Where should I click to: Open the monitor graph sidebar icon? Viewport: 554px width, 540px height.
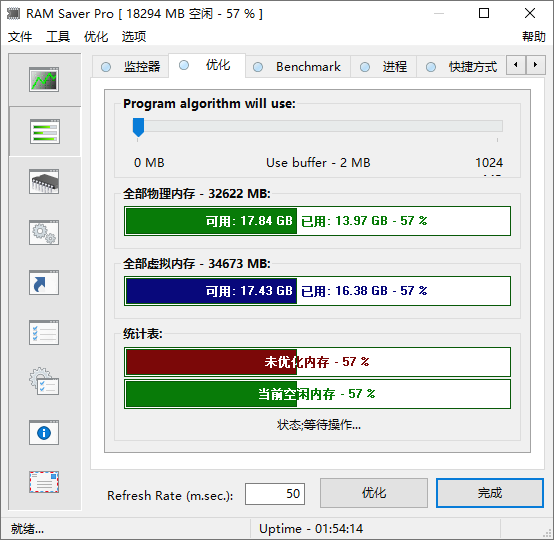44,80
